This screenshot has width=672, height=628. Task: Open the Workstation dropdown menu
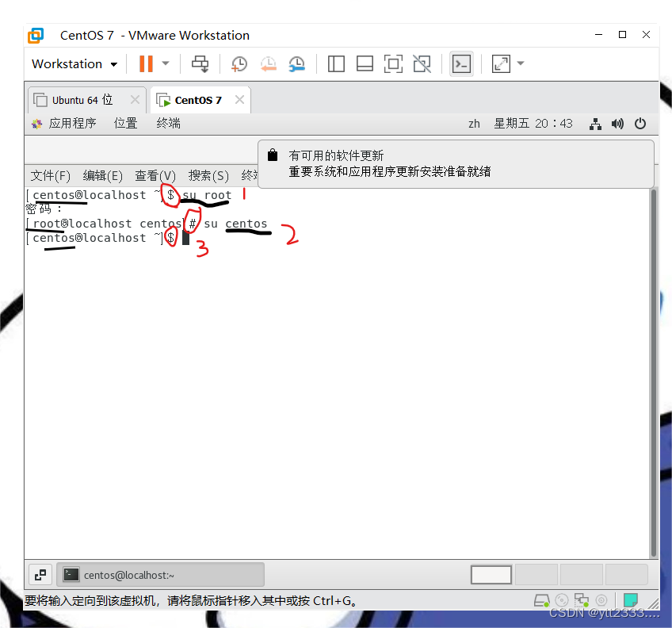tap(74, 64)
